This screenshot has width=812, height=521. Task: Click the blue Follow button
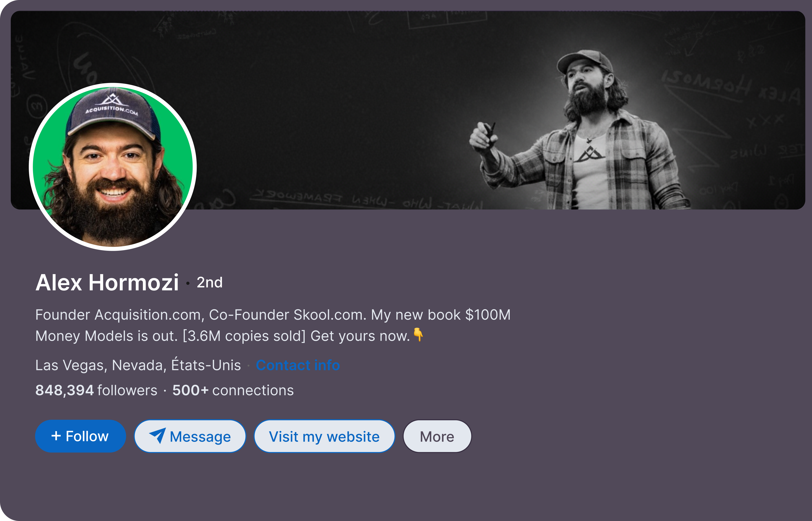(80, 436)
